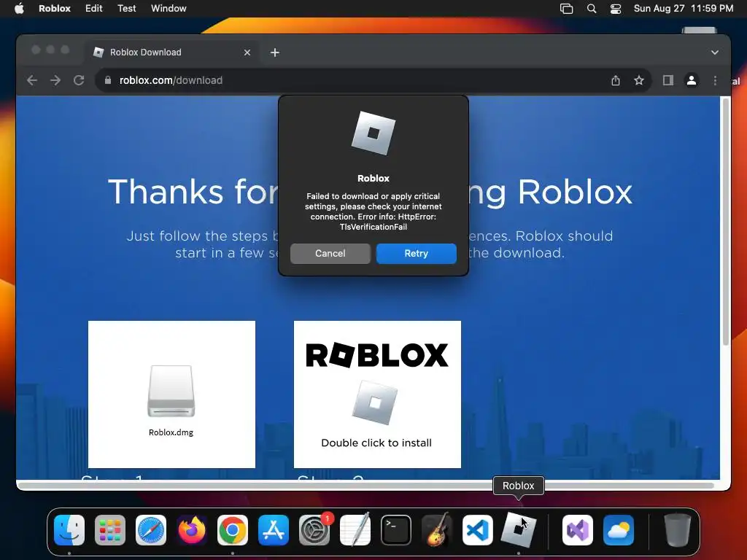Click the Roblox icon in the dock
Screen dimensions: 747x560
519,529
